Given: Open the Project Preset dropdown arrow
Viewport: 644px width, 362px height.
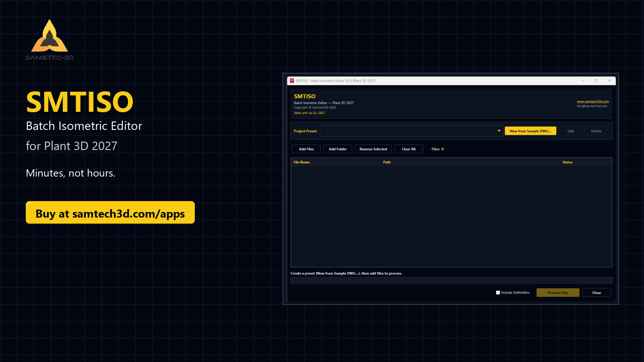Looking at the screenshot, I should 499,131.
